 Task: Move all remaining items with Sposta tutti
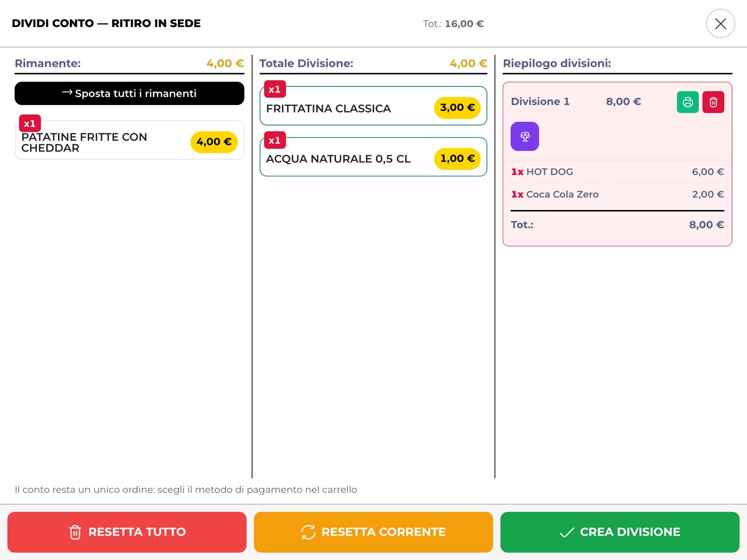click(129, 93)
